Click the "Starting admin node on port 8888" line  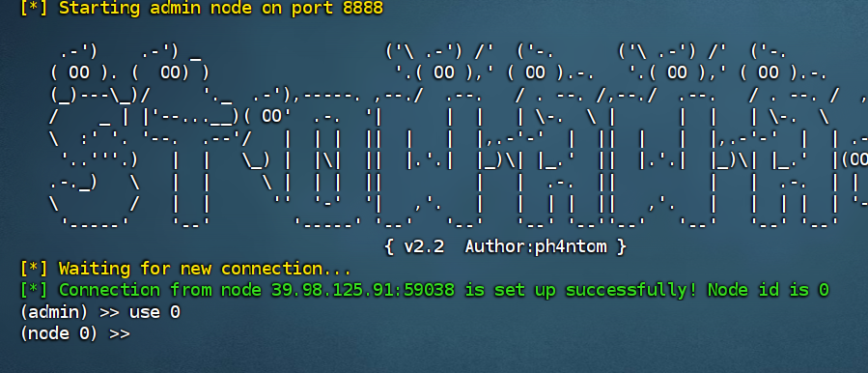201,9
